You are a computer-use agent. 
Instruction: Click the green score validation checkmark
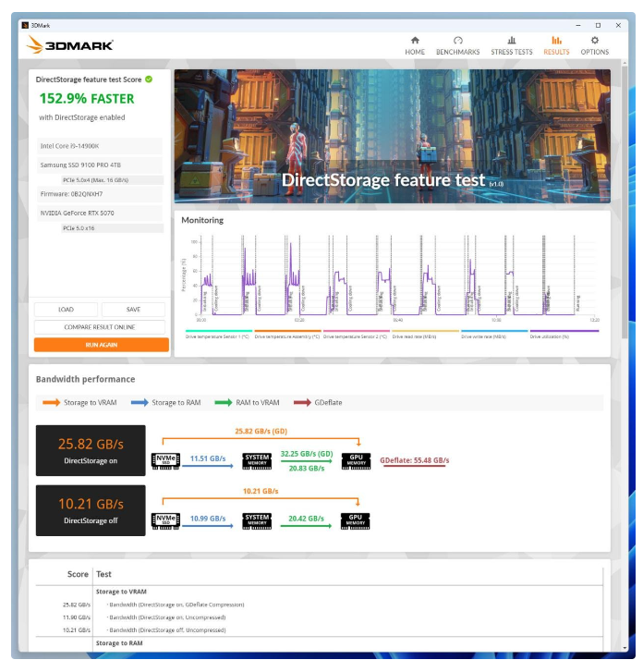[x=149, y=79]
